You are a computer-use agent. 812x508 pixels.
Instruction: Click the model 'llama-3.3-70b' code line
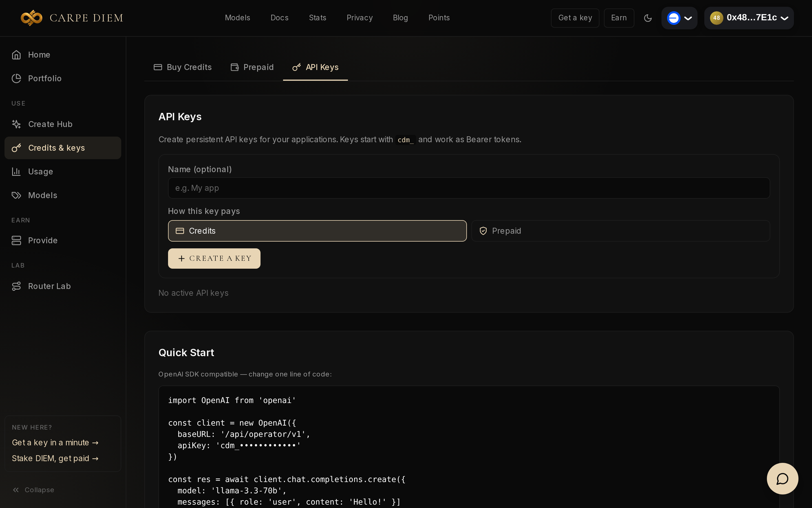point(231,491)
